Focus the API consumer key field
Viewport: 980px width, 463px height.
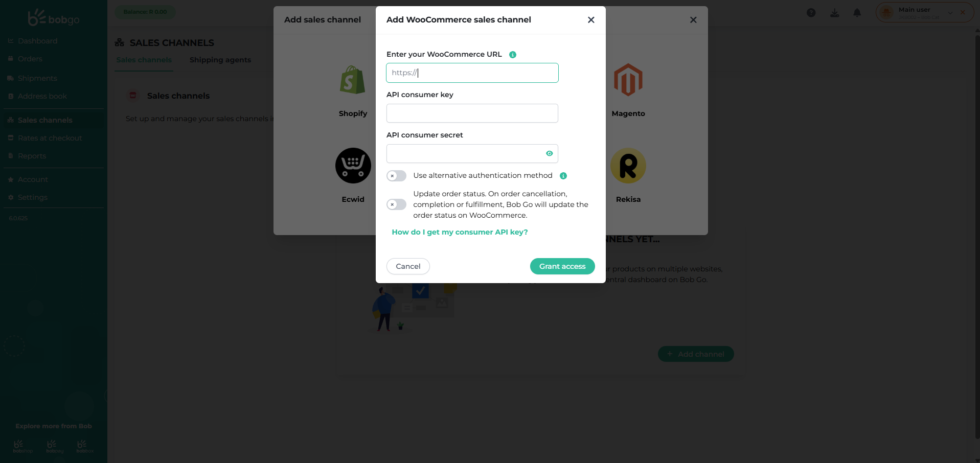pos(472,113)
